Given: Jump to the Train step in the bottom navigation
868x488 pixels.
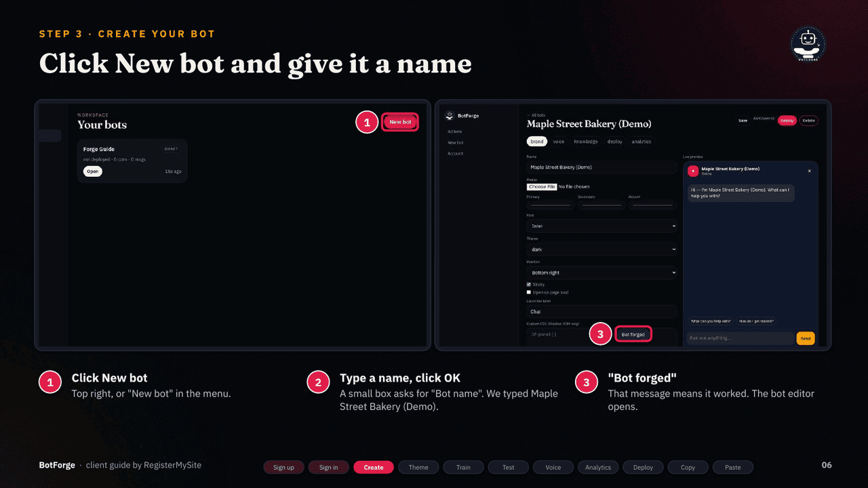Looking at the screenshot, I should pyautogui.click(x=463, y=467).
